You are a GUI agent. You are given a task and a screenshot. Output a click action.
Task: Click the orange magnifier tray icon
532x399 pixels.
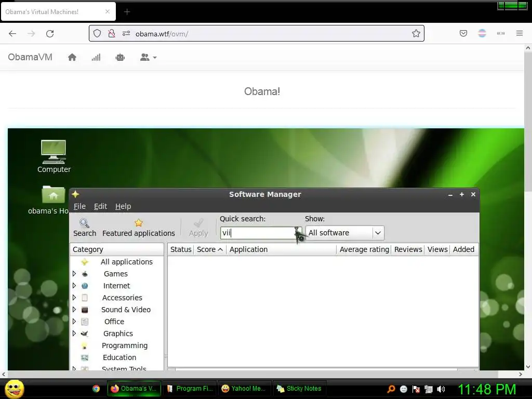pos(391,389)
